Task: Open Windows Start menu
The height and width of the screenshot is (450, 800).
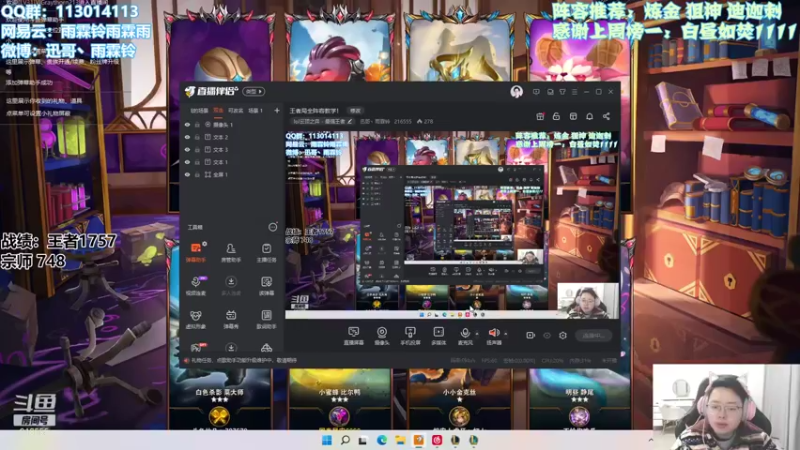Action: coord(327,440)
